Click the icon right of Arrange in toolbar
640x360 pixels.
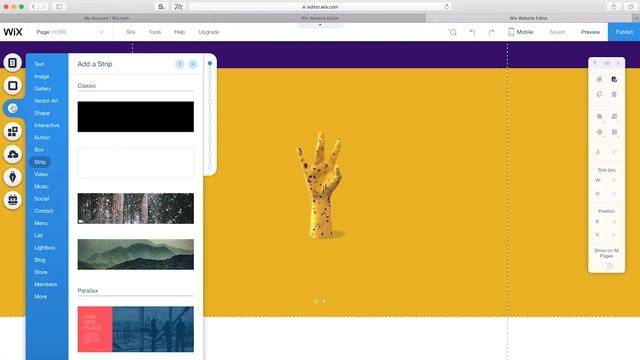(614, 116)
